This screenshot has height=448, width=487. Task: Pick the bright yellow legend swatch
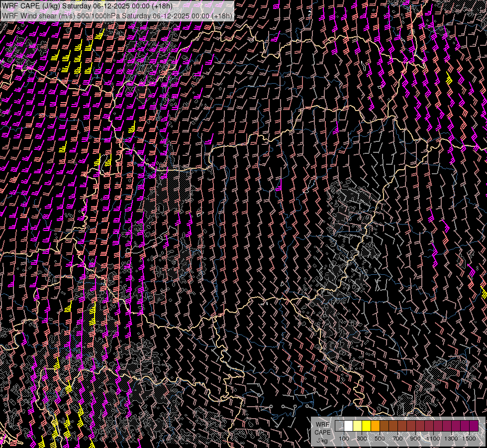pos(366,426)
